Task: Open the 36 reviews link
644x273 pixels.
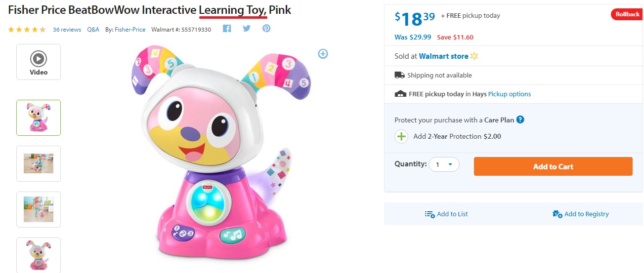Action: coord(67,30)
